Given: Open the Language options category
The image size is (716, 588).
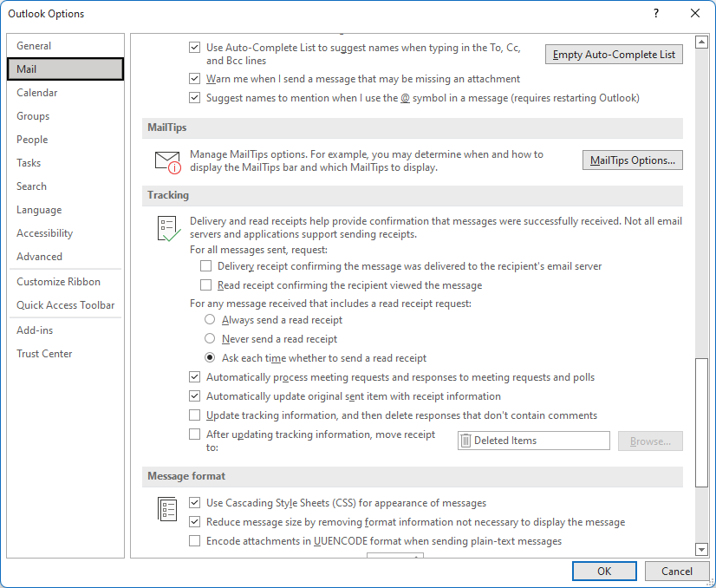Looking at the screenshot, I should click(65, 210).
